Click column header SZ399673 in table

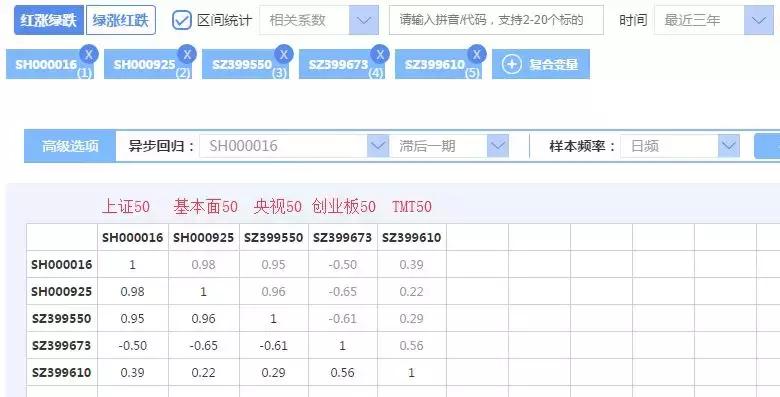pos(342,237)
